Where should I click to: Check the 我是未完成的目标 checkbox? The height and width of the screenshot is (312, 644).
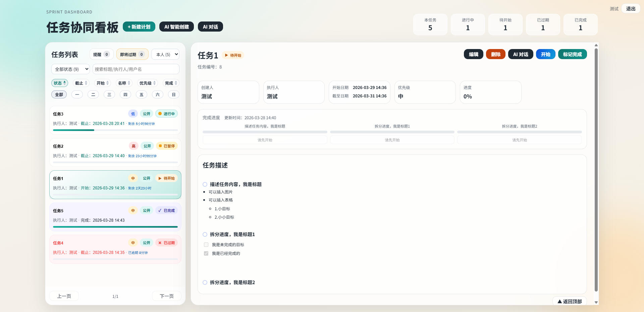(x=206, y=245)
